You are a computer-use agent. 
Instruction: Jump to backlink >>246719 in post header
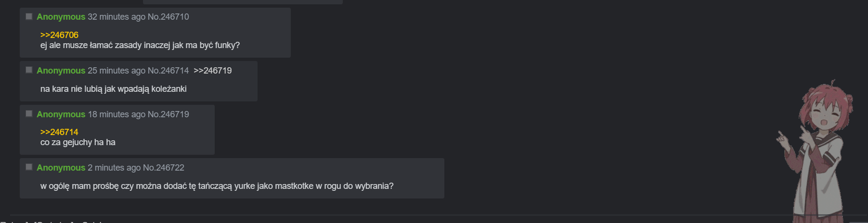coord(212,71)
